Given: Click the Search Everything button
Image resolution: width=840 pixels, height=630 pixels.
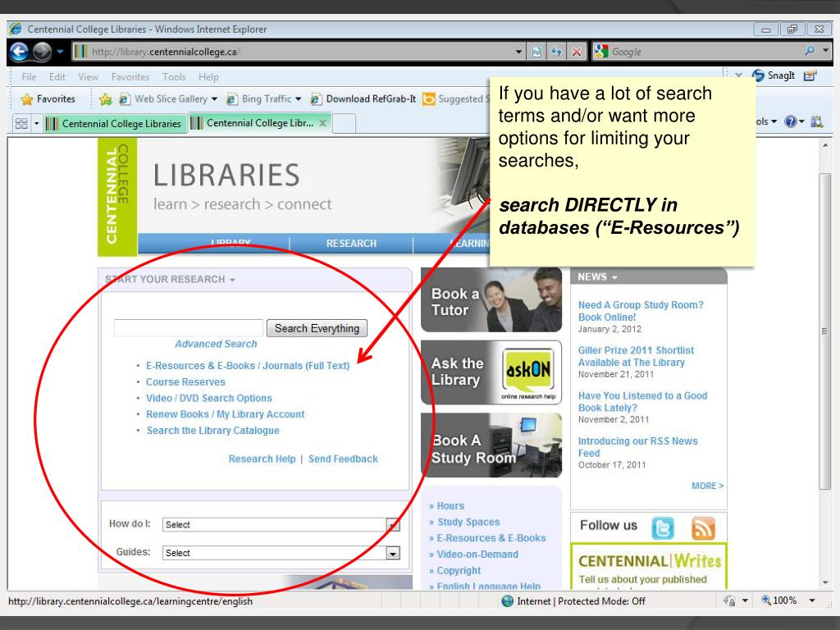Looking at the screenshot, I should (317, 328).
